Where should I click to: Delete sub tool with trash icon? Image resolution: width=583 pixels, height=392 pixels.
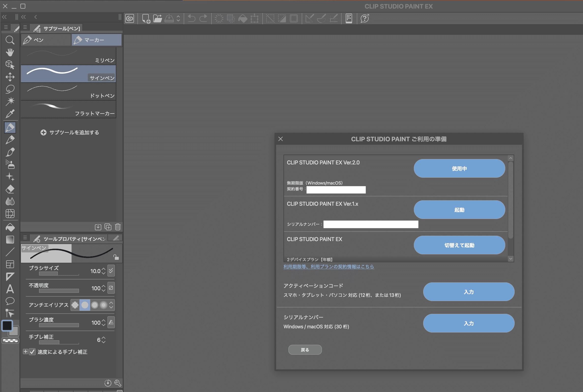[118, 227]
